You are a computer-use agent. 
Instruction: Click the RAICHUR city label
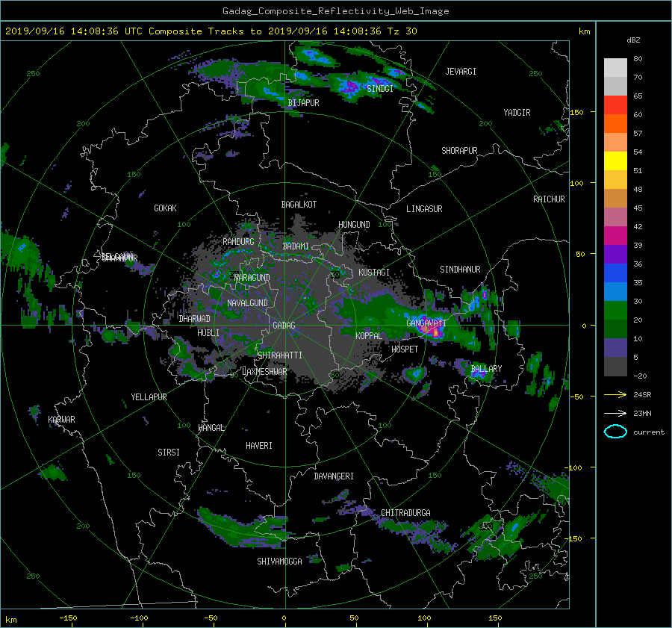(x=549, y=199)
